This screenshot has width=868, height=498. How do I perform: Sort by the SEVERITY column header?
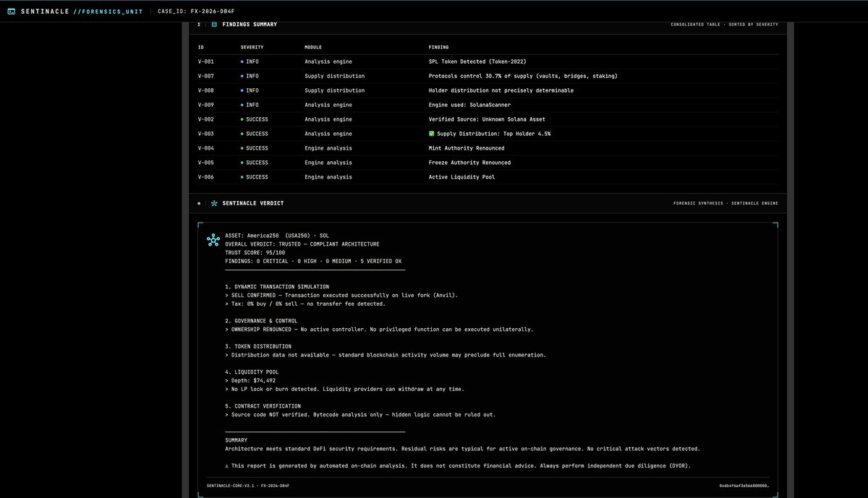pos(252,47)
